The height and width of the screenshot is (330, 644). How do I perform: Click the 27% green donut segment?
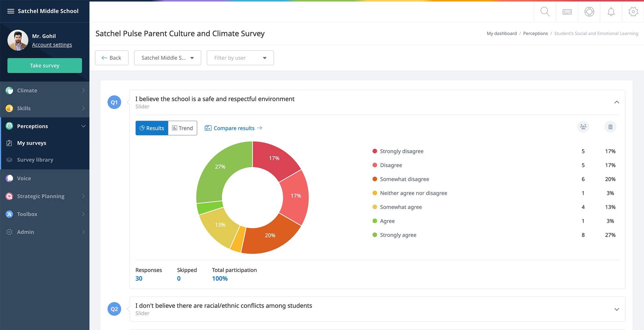click(220, 167)
